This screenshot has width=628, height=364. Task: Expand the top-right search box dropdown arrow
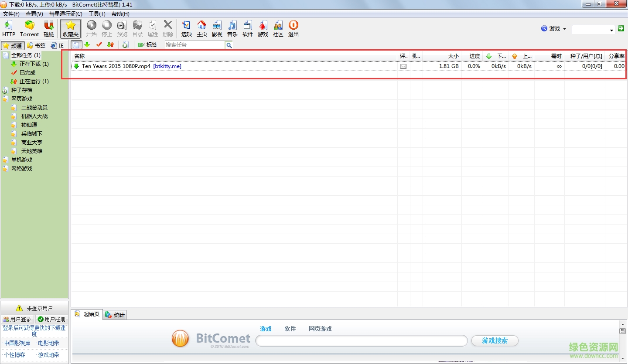pyautogui.click(x=611, y=30)
